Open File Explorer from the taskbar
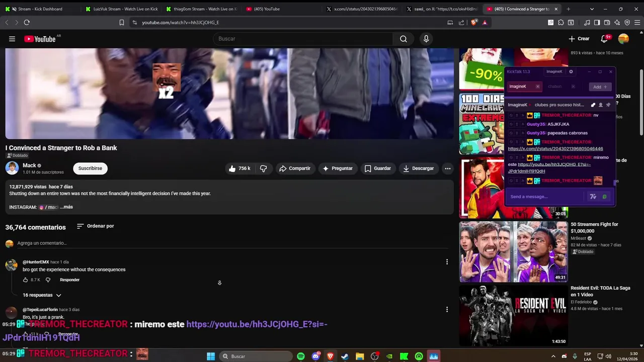The image size is (644, 362). click(360, 356)
